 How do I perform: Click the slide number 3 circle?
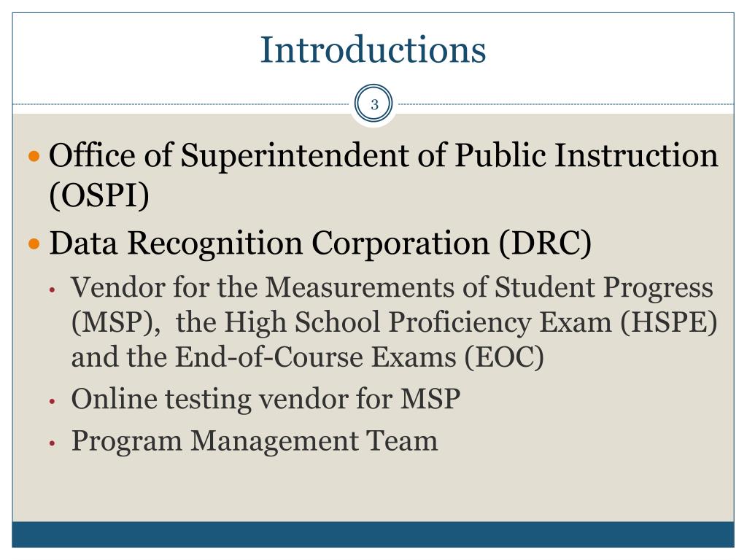pyautogui.click(x=374, y=104)
